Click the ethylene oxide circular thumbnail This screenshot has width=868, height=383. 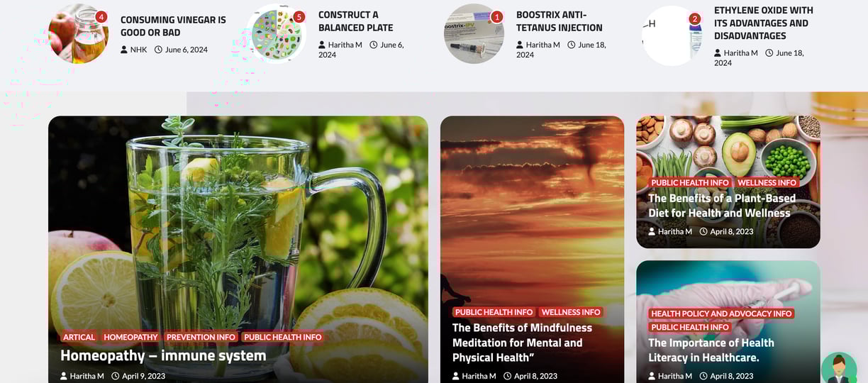(x=672, y=35)
